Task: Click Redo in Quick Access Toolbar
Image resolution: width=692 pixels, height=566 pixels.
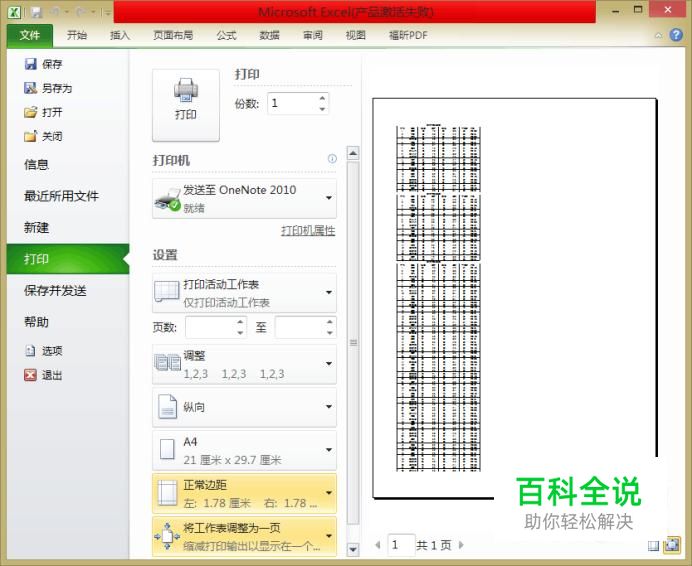Action: (80, 12)
